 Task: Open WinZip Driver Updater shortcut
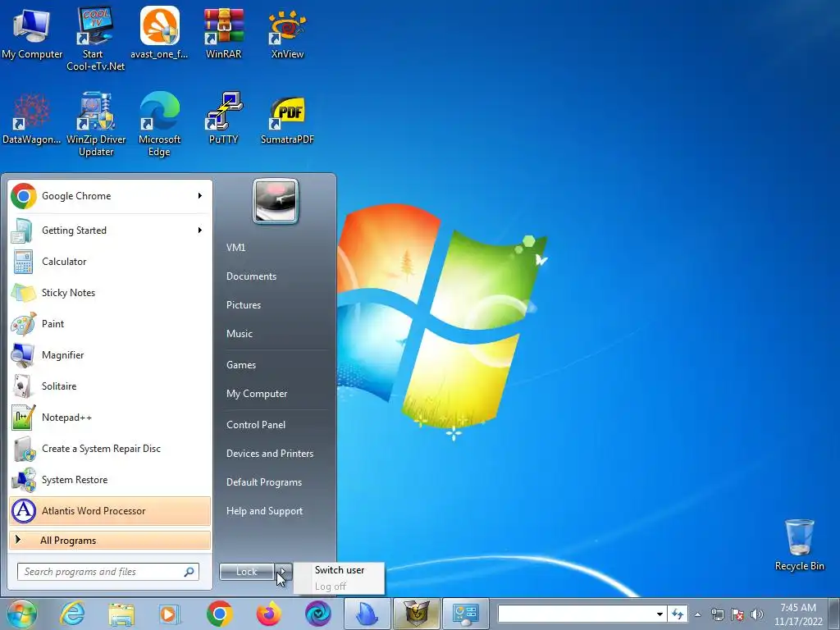(x=96, y=125)
